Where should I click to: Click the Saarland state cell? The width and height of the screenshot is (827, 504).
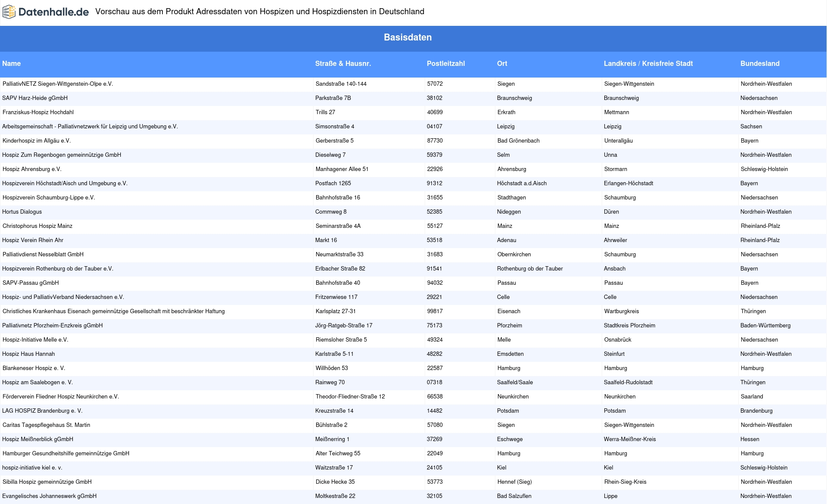pyautogui.click(x=752, y=397)
